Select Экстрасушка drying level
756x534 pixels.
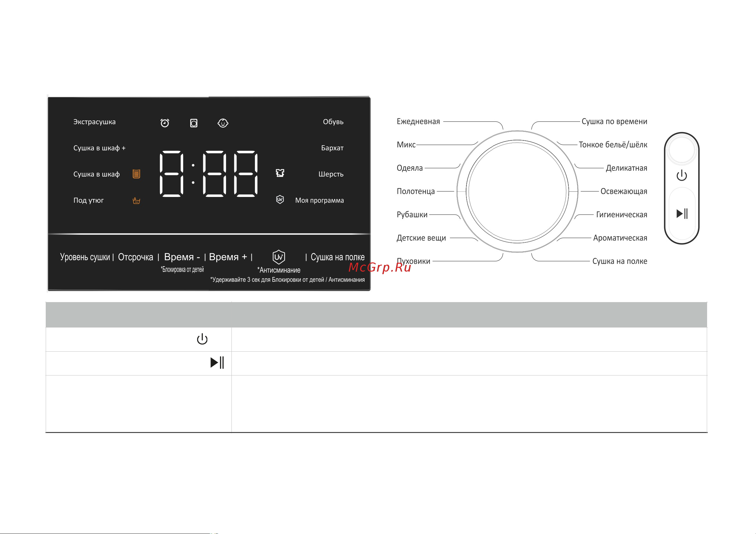pos(95,122)
